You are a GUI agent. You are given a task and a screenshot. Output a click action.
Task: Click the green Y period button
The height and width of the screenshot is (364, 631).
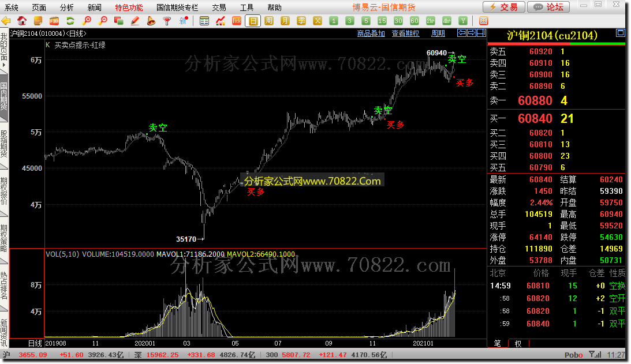tap(463, 21)
